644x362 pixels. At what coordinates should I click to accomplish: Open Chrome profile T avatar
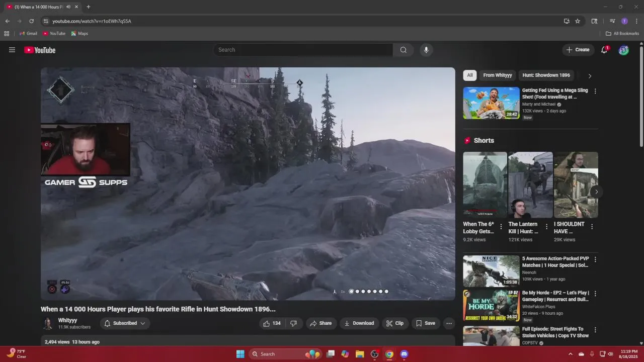(x=624, y=21)
